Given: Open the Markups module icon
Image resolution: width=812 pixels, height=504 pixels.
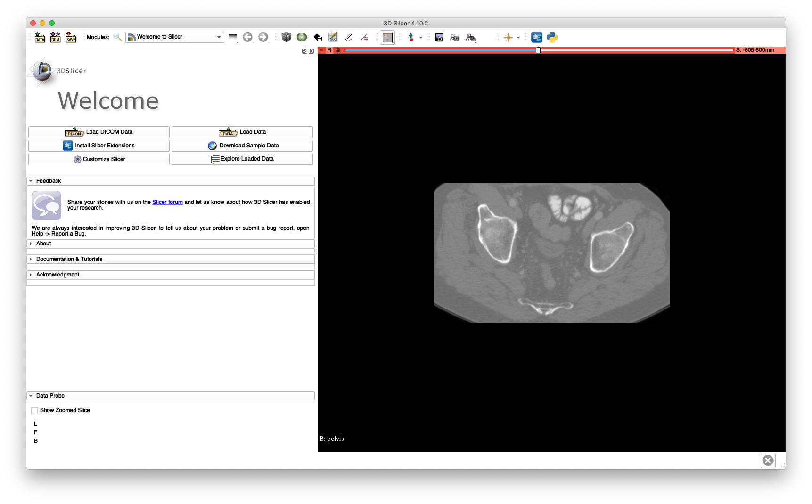Looking at the screenshot, I should pos(349,38).
